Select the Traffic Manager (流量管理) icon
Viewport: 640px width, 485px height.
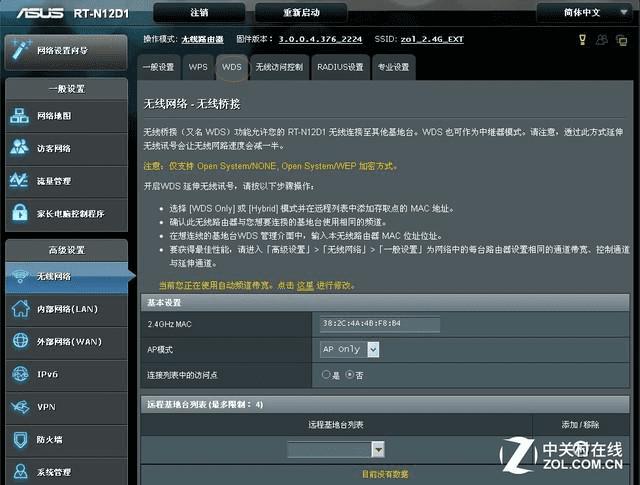[19, 180]
